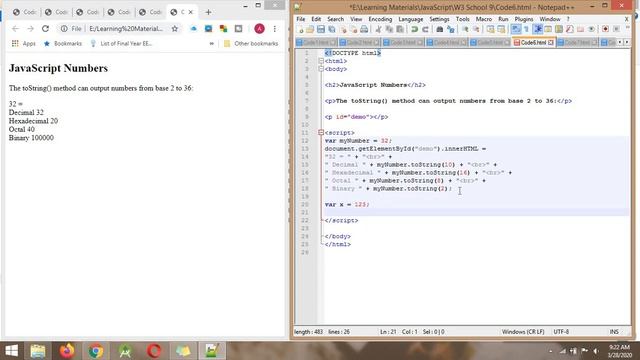Click the Open file toolbar icon
Image resolution: width=640 pixels, height=360 pixels.
point(310,29)
